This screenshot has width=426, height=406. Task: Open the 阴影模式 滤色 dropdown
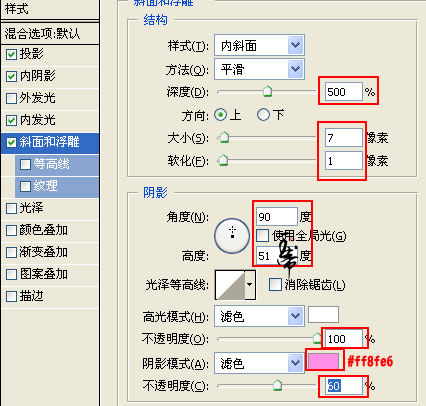pyautogui.click(x=259, y=362)
